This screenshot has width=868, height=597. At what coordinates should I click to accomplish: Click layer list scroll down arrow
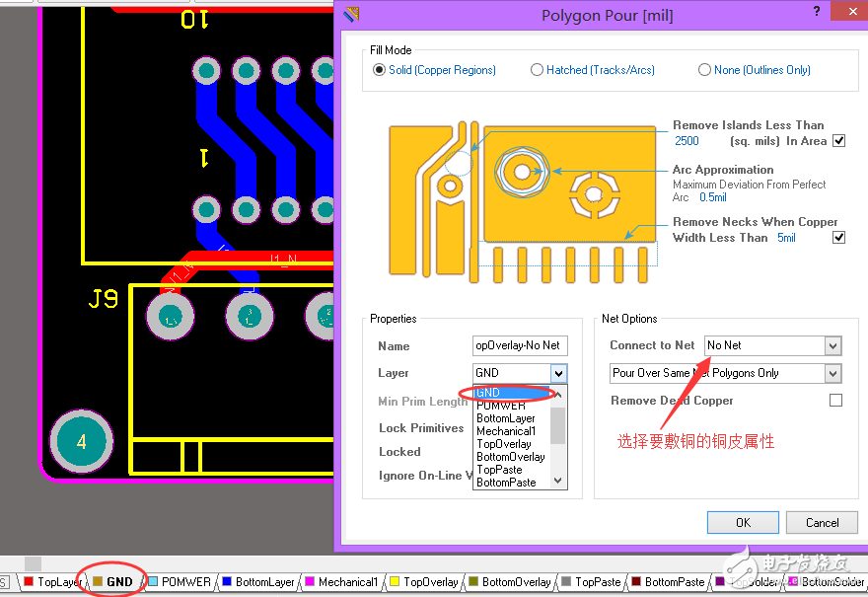[558, 481]
